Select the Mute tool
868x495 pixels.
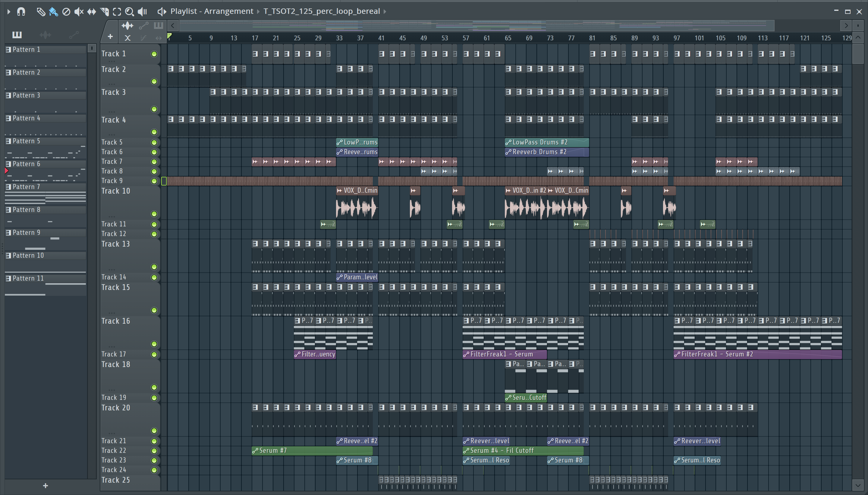point(79,12)
